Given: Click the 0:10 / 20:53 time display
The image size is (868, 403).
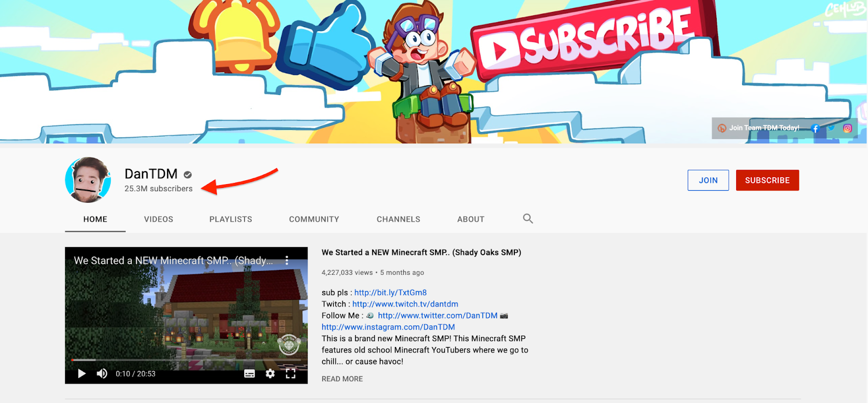Looking at the screenshot, I should point(136,374).
